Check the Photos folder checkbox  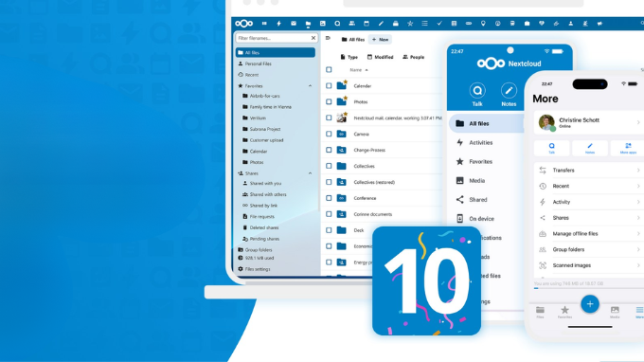point(329,102)
